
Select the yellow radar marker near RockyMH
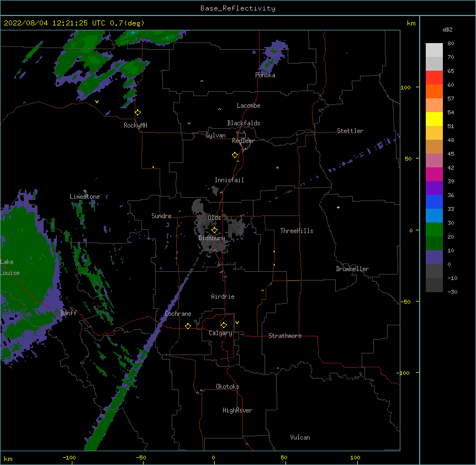138,113
